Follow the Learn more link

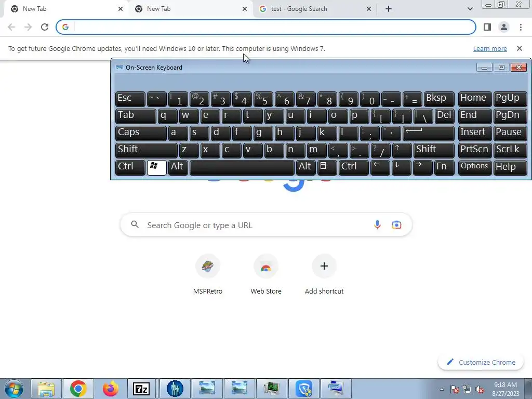(x=490, y=48)
